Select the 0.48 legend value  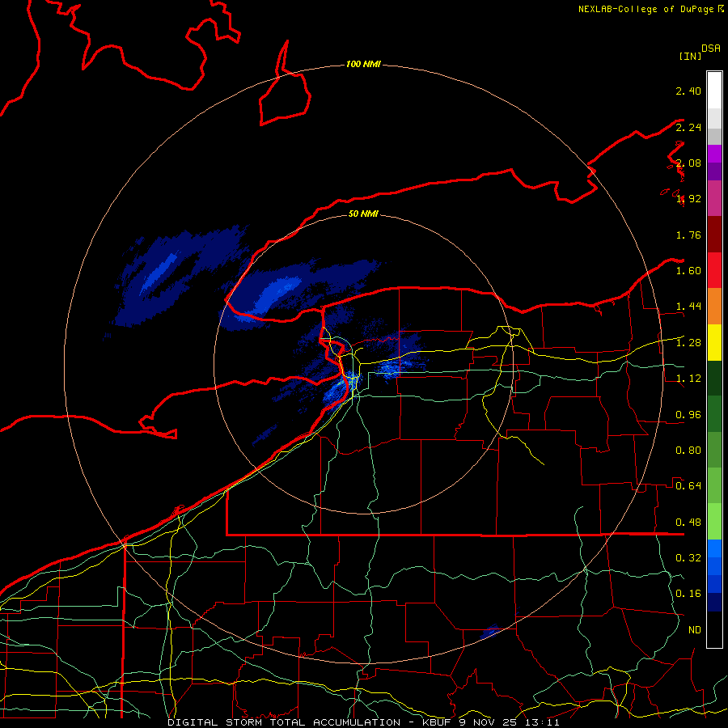(x=688, y=523)
